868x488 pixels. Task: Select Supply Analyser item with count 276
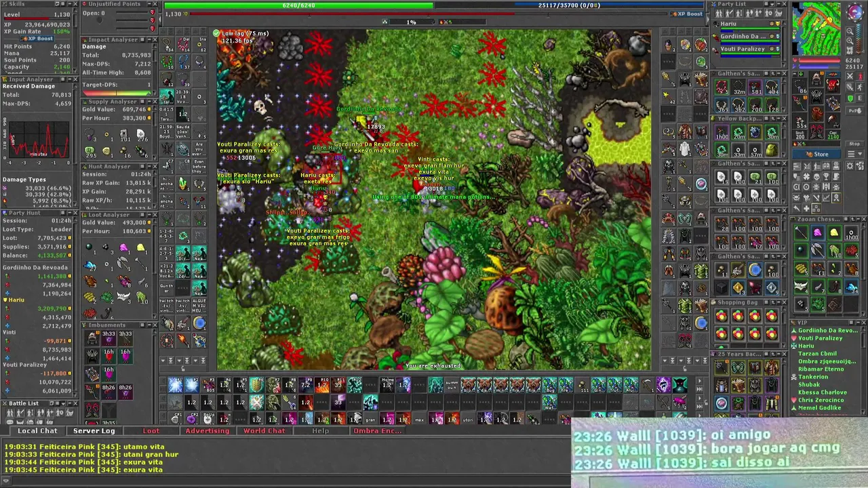(141, 134)
